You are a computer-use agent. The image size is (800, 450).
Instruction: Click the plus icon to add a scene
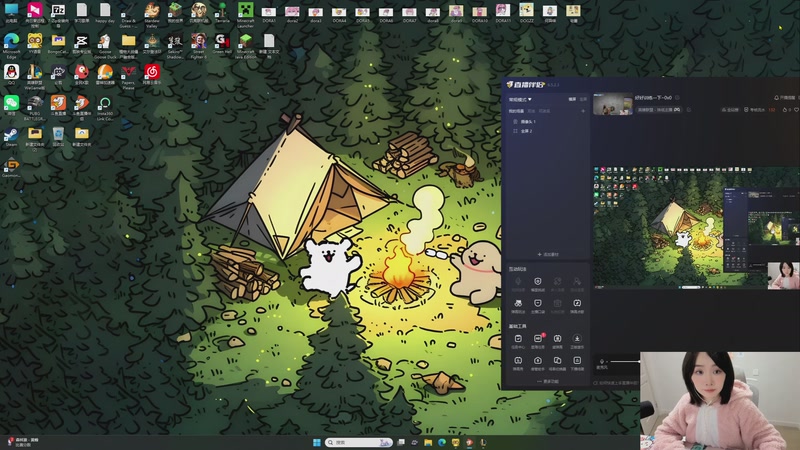click(583, 111)
